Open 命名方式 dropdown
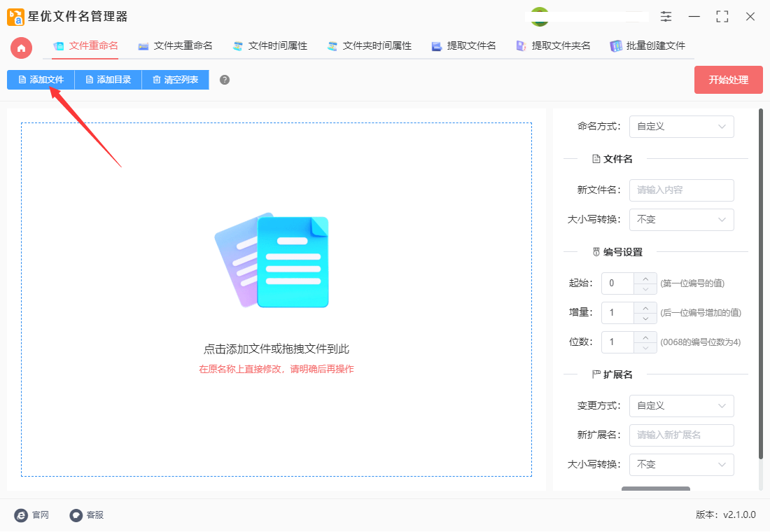Screen dimensions: 770x532 [x=682, y=127]
